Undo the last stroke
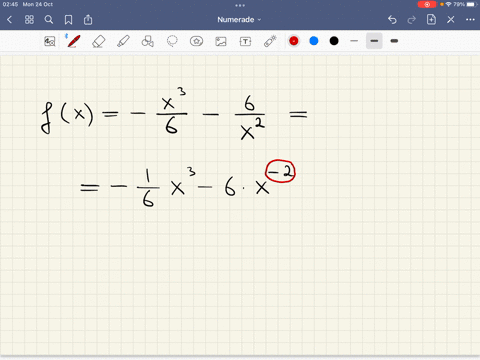Viewport: 480px width, 360px height. [x=392, y=20]
